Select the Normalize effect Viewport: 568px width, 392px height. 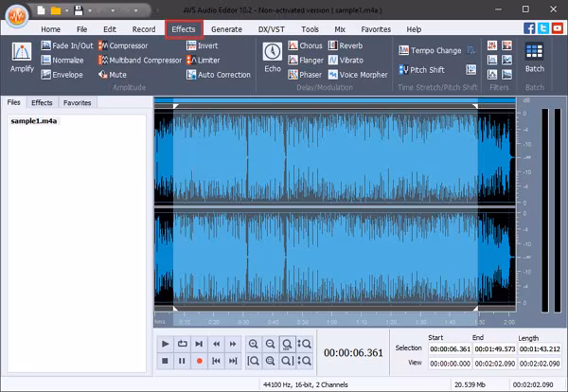coord(62,61)
